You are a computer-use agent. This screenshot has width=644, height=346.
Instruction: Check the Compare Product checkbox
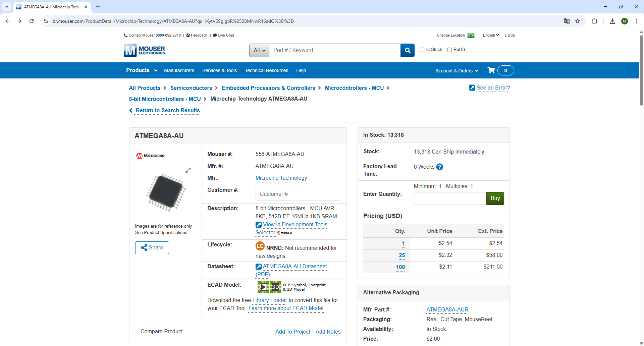coord(137,331)
